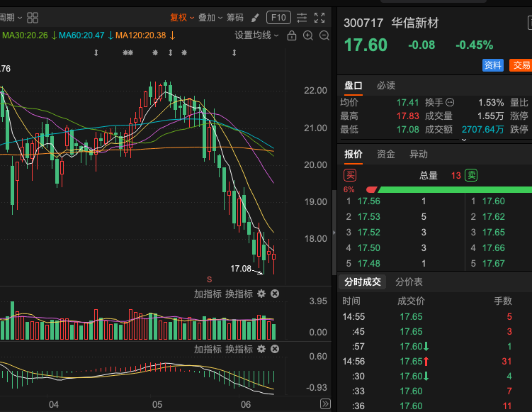Click the 筹码 chip distribution button
532x412 pixels.
235,18
